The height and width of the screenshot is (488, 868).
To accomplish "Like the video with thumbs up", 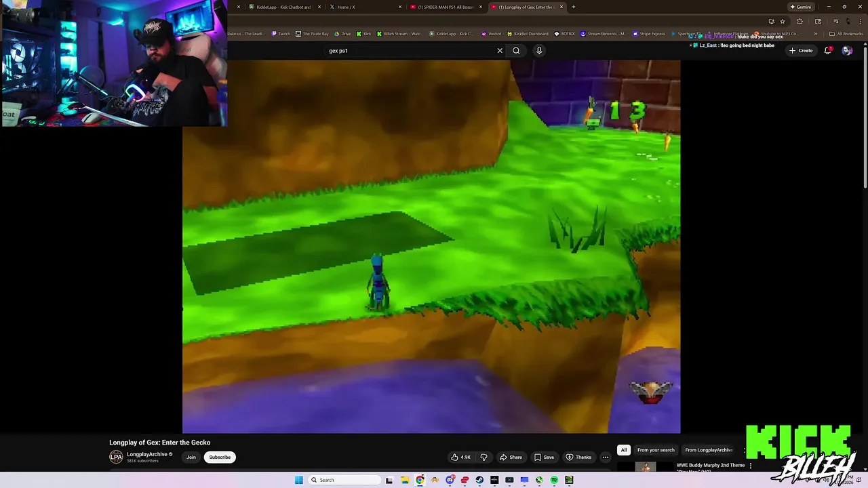I will click(x=462, y=457).
